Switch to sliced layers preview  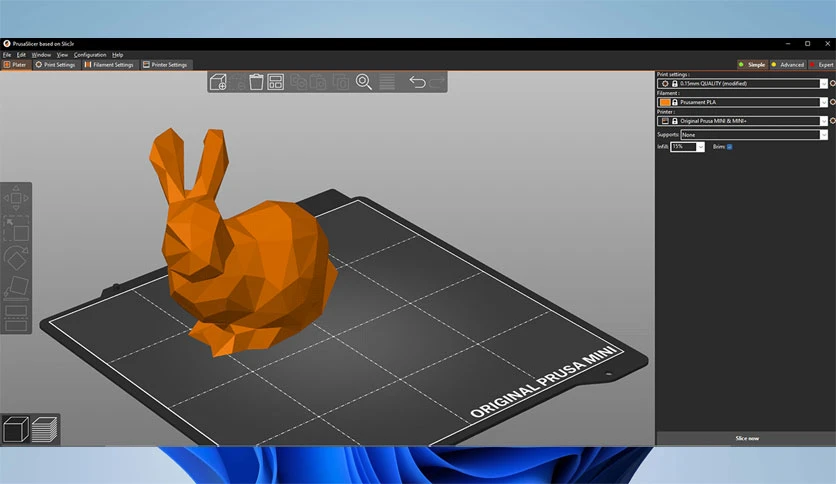coord(44,430)
